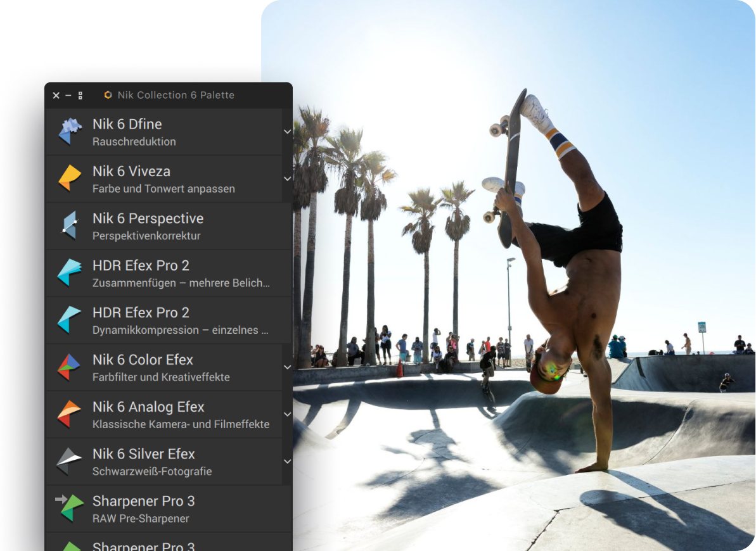Launch Nik 6 Viveza by its title
756x551 pixels.
(x=132, y=171)
